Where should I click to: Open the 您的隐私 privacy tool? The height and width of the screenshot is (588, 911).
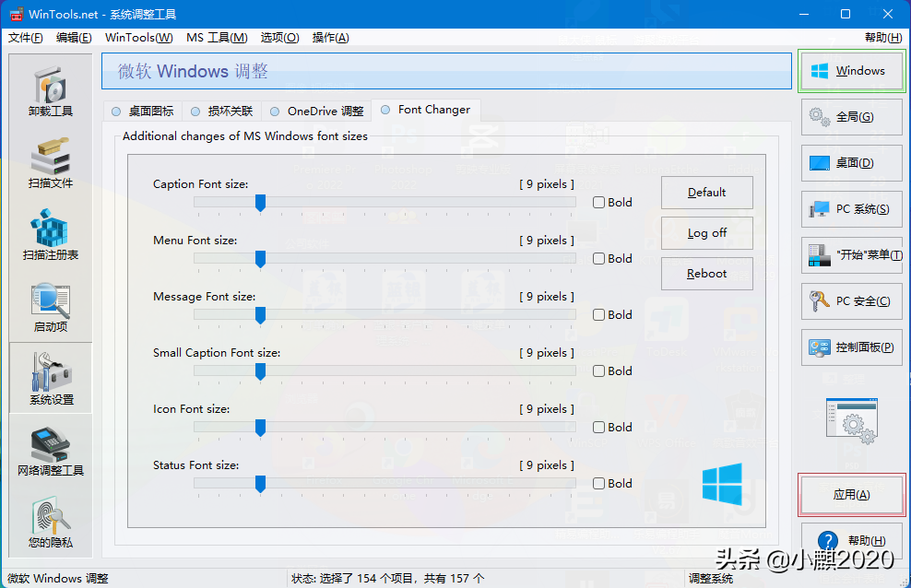click(51, 522)
